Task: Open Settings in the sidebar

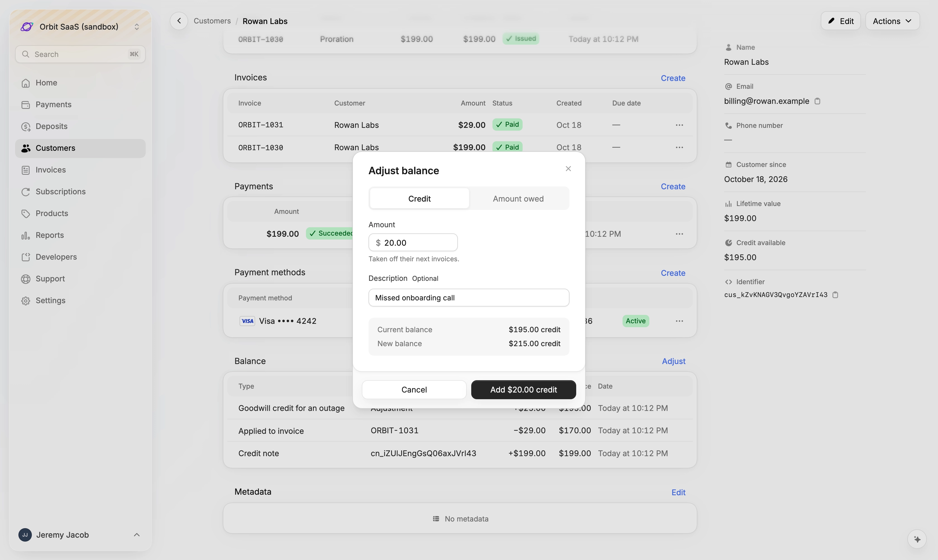Action: 80,301
